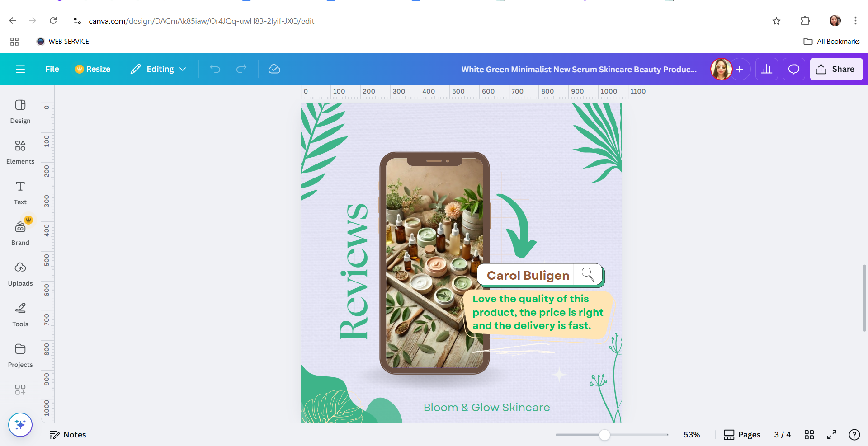
Task: Open the Tools panel
Action: click(20, 315)
